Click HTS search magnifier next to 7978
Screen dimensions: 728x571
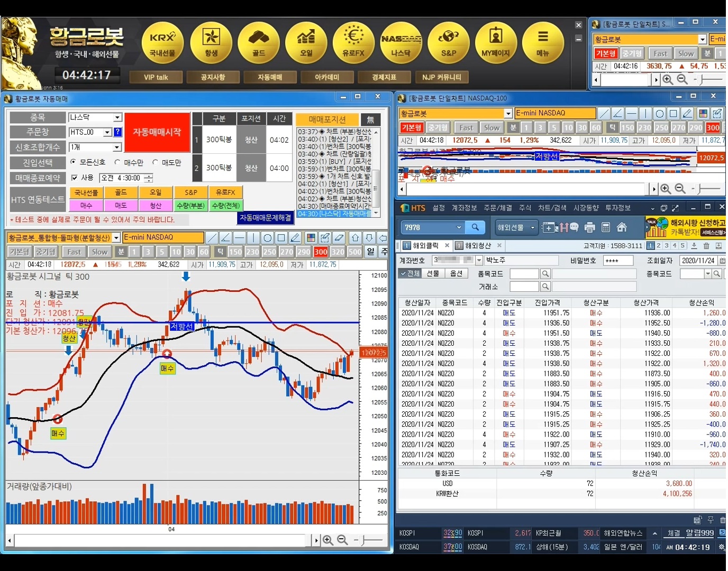click(476, 227)
